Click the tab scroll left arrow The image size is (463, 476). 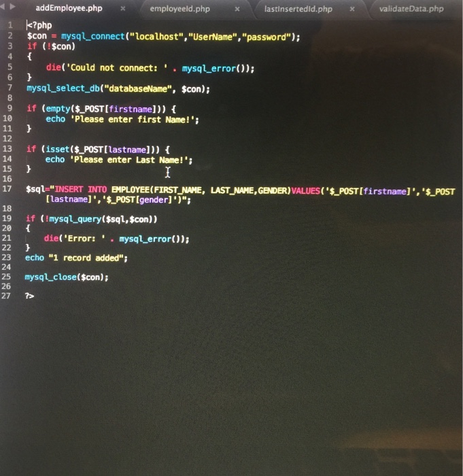[x=3, y=6]
